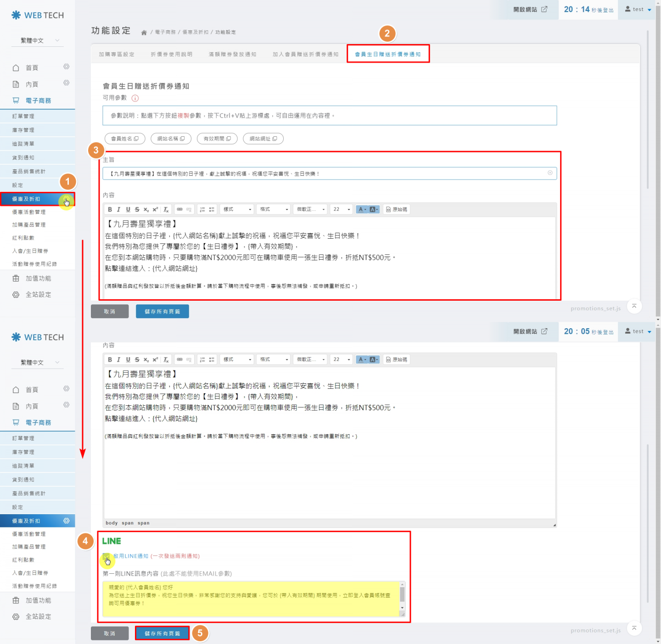Open text color picker in editor below 主旨
This screenshot has width=661, height=644.
[362, 209]
